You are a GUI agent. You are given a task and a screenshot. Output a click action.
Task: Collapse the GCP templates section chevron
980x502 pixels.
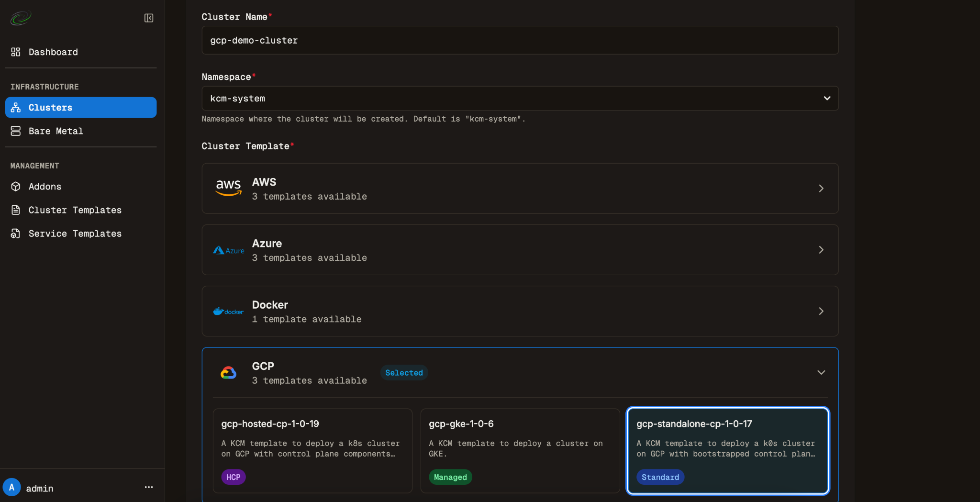[821, 373]
